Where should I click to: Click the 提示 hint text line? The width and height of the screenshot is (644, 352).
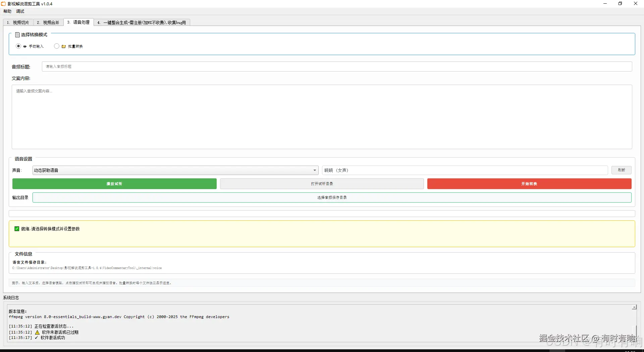[92, 283]
